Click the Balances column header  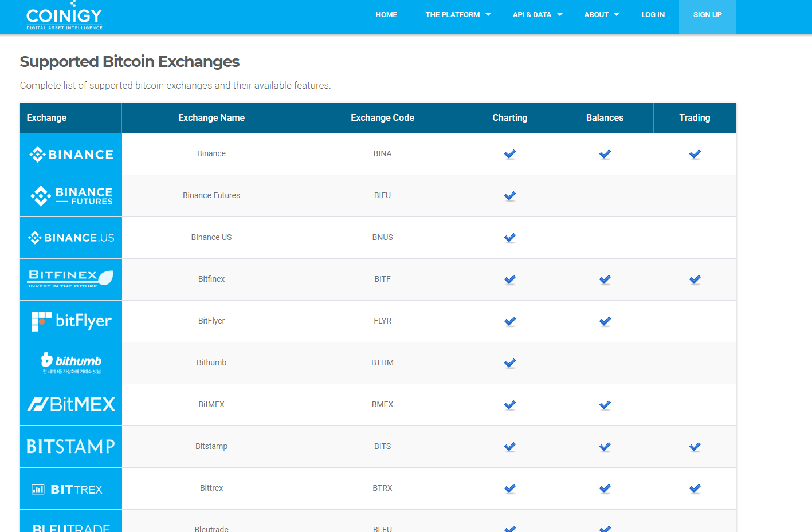pos(605,118)
